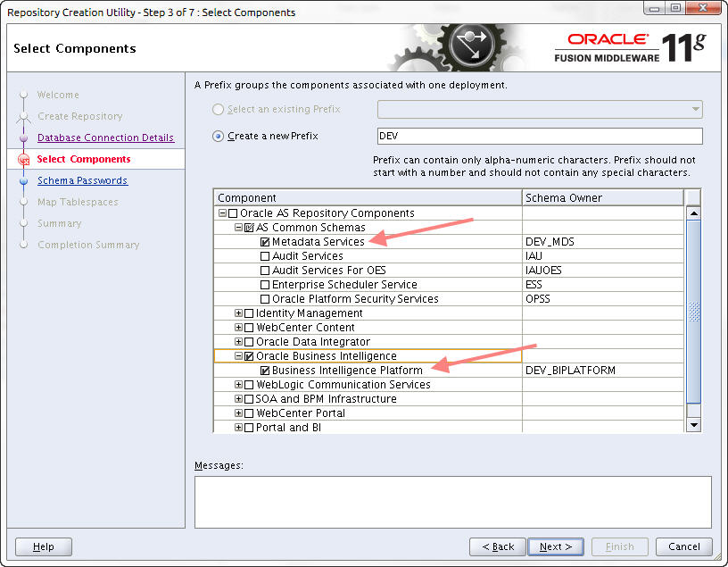Collapse the AS Common Schemas node

pyautogui.click(x=238, y=228)
